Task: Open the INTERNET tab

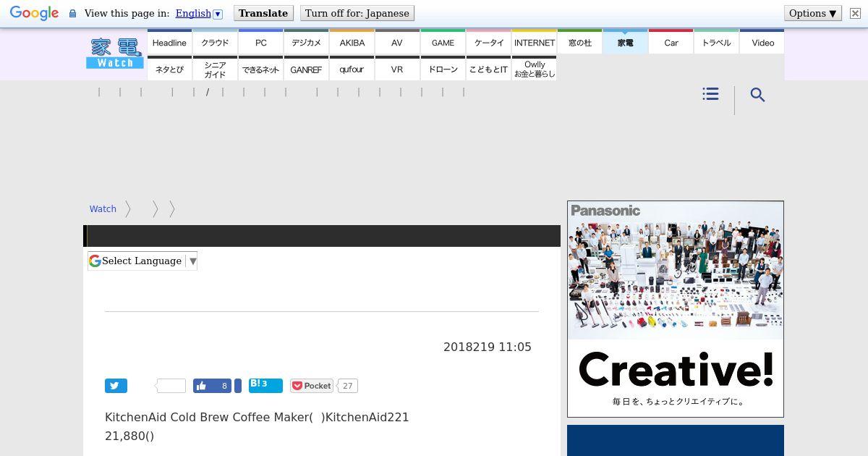Action: [534, 43]
